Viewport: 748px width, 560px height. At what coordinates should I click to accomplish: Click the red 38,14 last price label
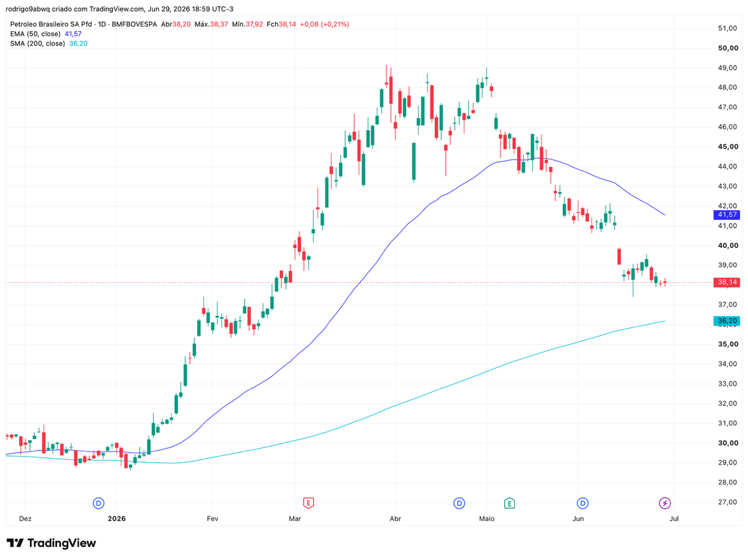pyautogui.click(x=727, y=283)
